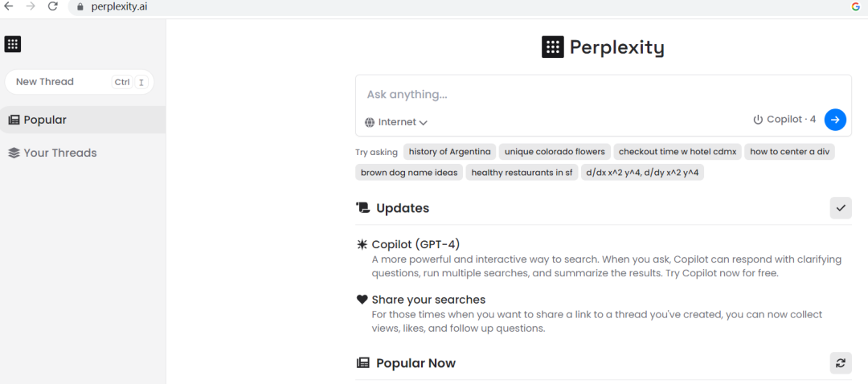868x384 pixels.
Task: Click the browser reload icon
Action: click(53, 6)
